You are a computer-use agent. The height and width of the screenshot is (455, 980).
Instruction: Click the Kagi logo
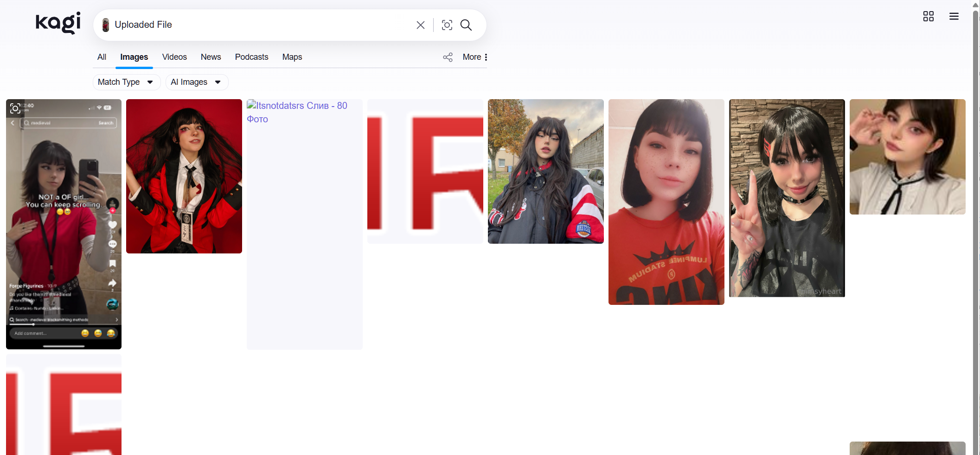coord(58,23)
